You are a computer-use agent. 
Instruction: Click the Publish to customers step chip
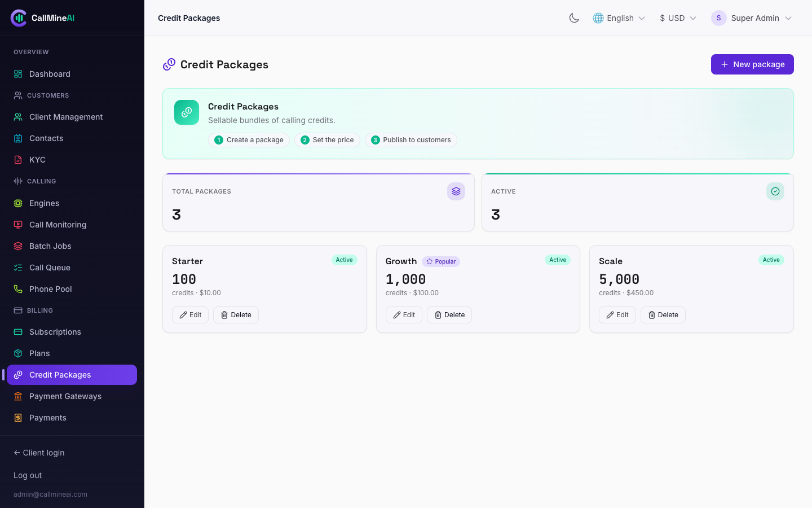coord(411,140)
